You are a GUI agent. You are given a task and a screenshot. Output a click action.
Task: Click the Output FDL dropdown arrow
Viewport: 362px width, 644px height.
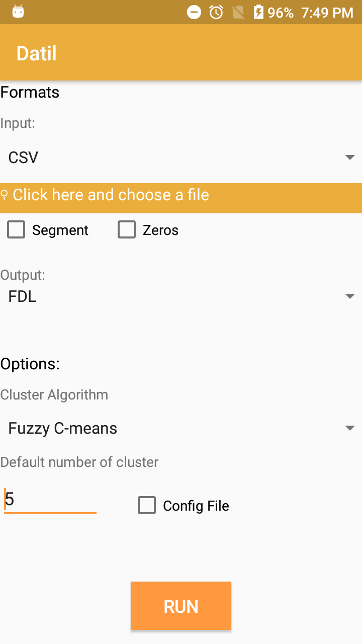[350, 296]
